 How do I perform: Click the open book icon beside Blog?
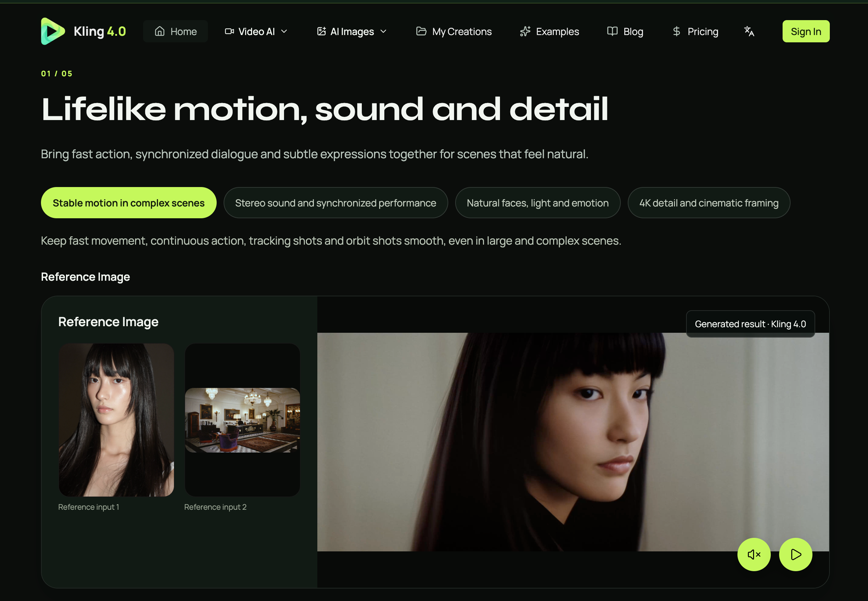click(612, 31)
